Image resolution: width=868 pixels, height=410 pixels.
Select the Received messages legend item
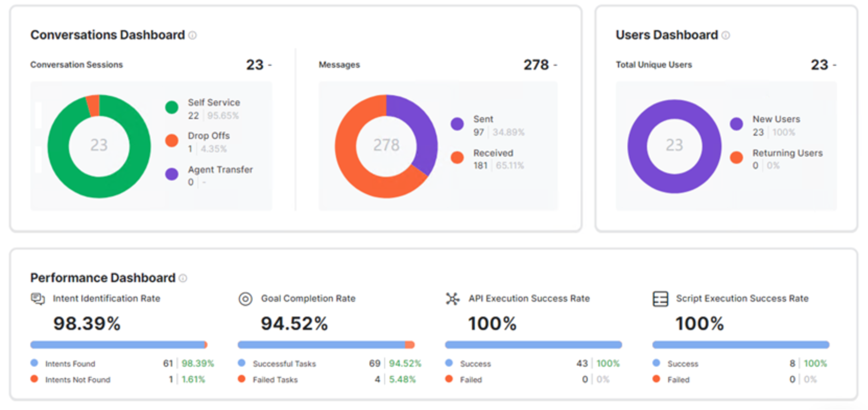(x=487, y=159)
